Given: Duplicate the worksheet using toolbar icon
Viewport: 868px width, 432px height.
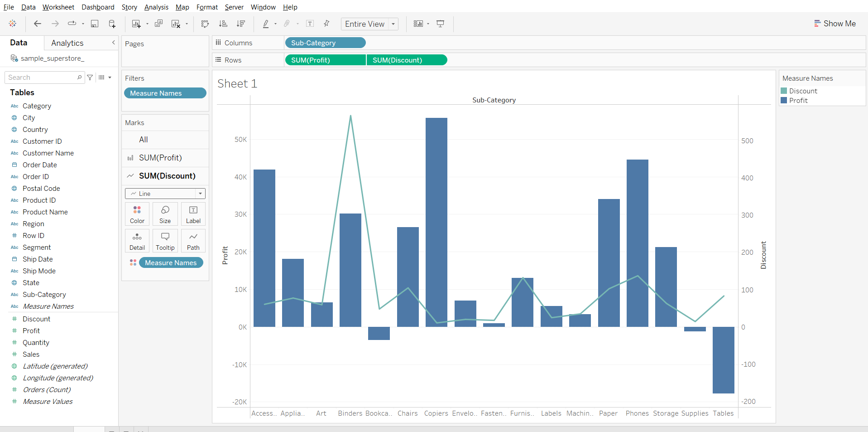Looking at the screenshot, I should coord(158,24).
